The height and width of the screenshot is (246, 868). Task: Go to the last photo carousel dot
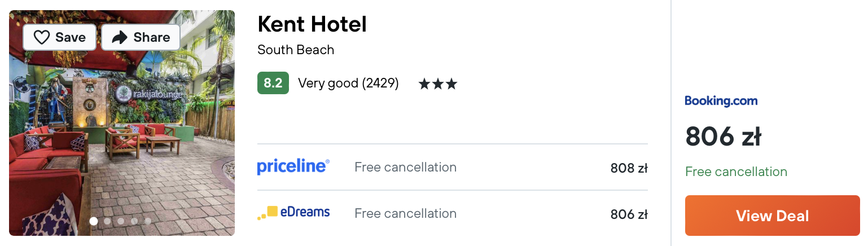click(148, 221)
